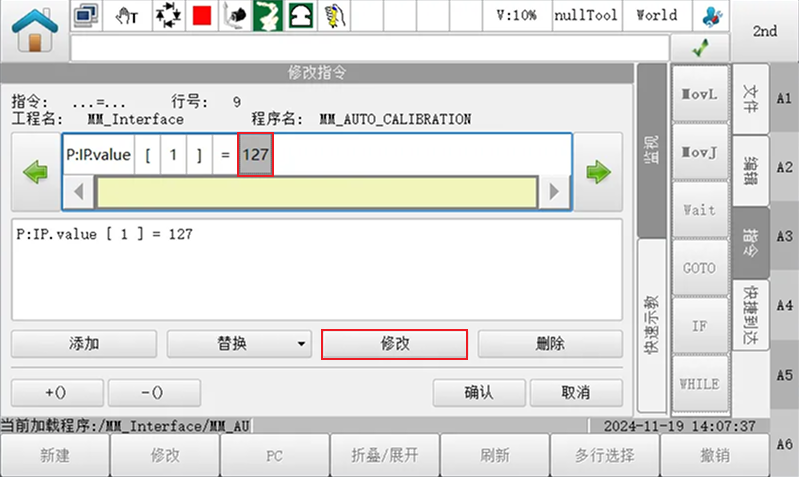Click the instruction preview text area
Screen dimensions: 799x477
(317, 270)
